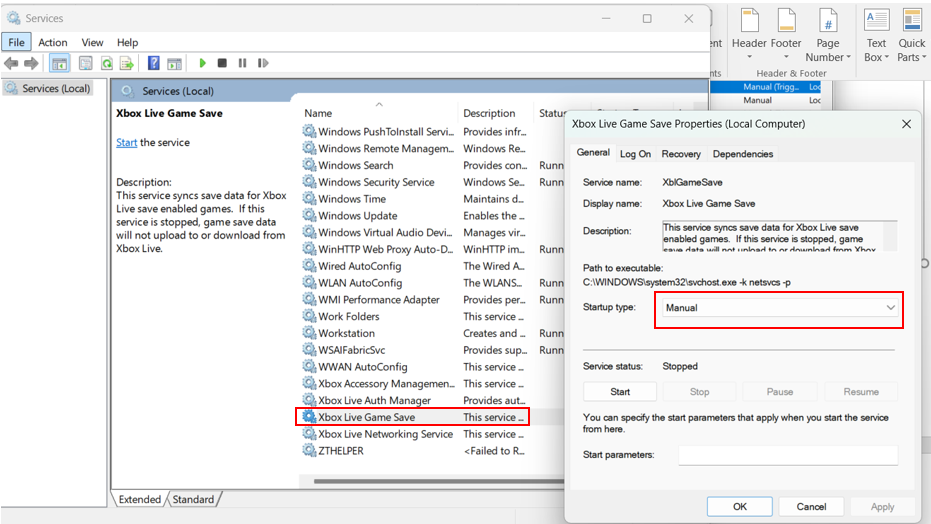Screen dimensions: 931x524
Task: Click OK in the Properties dialog
Action: (740, 506)
